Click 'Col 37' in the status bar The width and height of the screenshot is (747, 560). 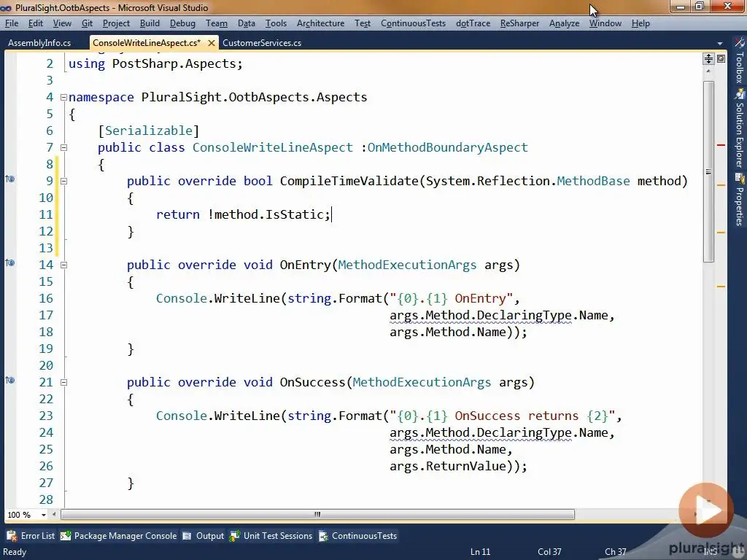click(x=549, y=551)
